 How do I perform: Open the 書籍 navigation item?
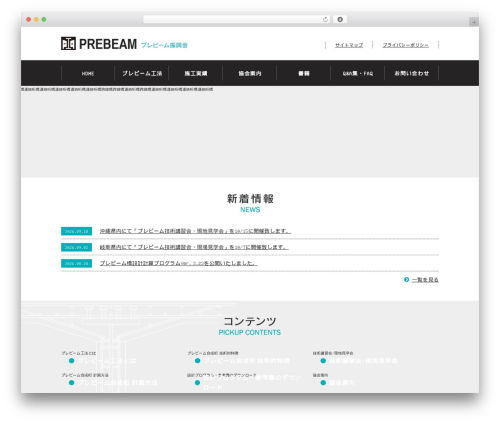tap(304, 73)
